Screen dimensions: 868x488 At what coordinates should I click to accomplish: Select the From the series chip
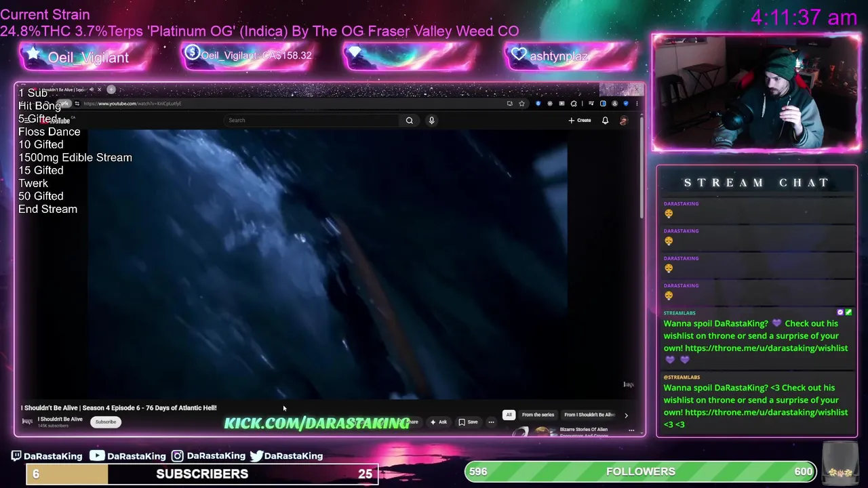538,415
